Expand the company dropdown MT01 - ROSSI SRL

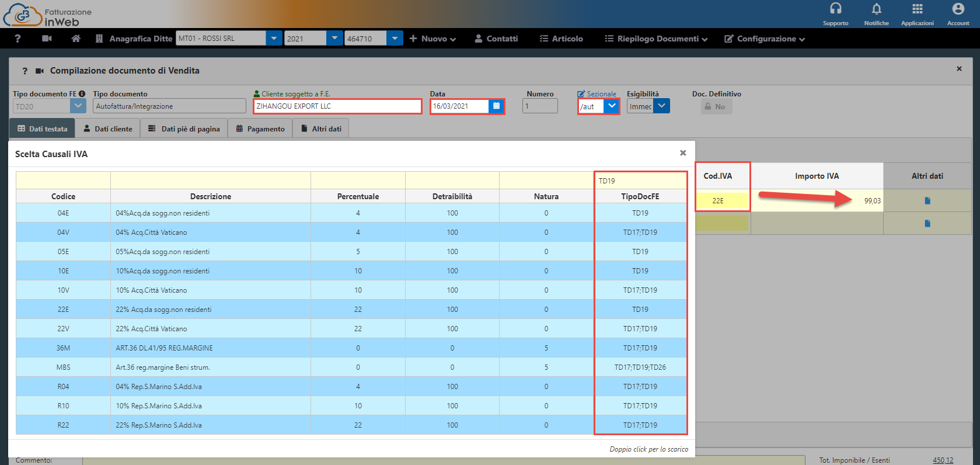coord(274,39)
